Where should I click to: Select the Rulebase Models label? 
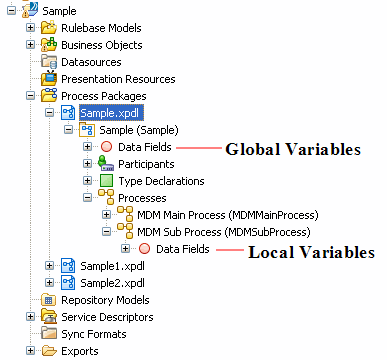101,28
